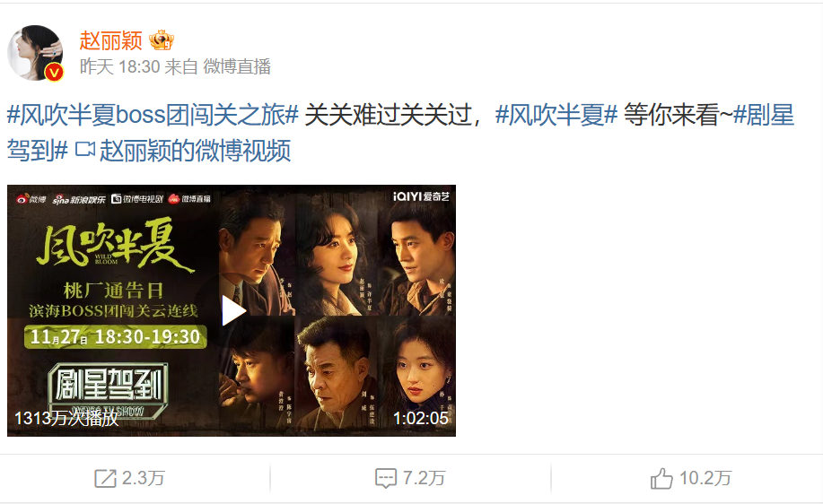Click the video camera icon before 微博视频
This screenshot has height=504, width=823.
click(x=84, y=150)
